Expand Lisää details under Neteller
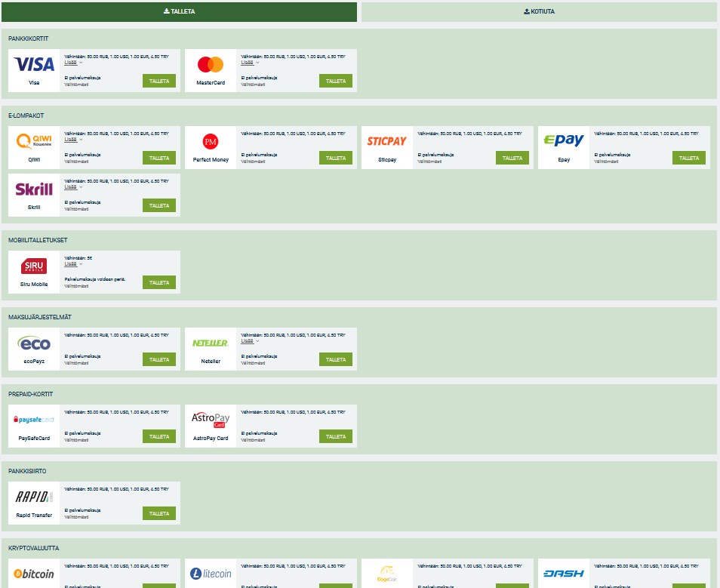 click(x=250, y=341)
